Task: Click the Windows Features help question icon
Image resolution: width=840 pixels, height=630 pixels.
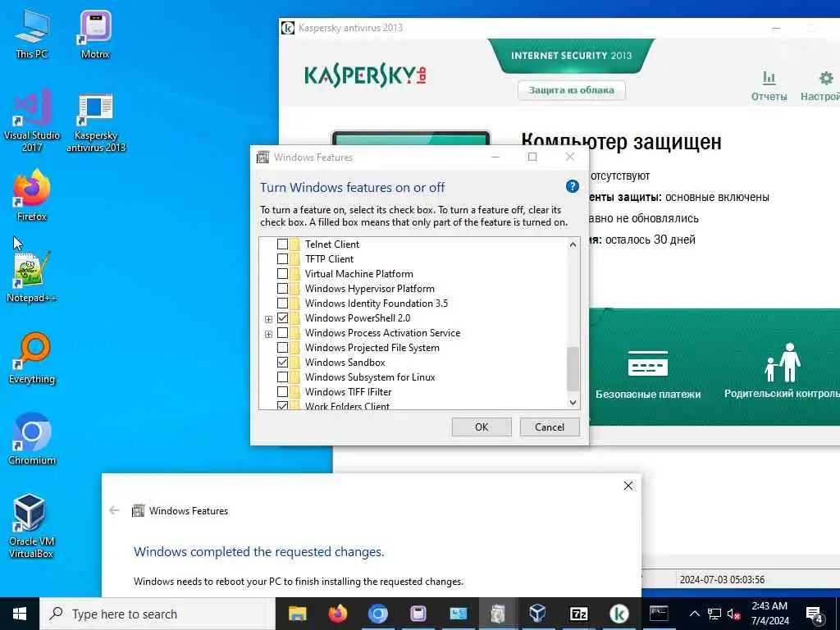Action: tap(572, 186)
